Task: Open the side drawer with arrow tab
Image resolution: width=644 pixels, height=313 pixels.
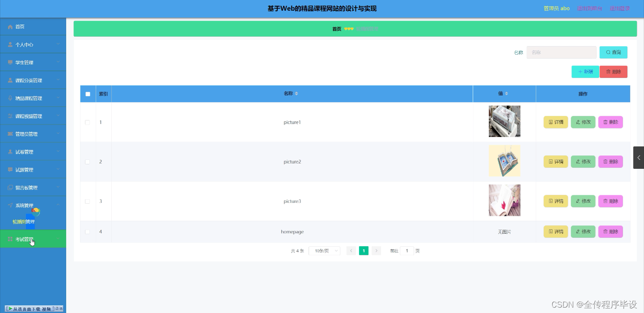Action: tap(639, 158)
